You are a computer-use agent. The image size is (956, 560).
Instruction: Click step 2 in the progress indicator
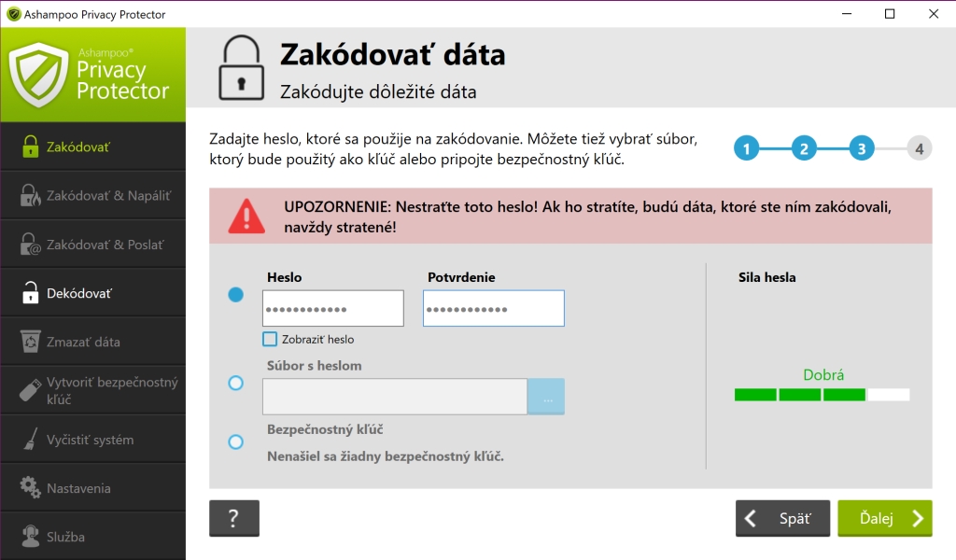804,148
